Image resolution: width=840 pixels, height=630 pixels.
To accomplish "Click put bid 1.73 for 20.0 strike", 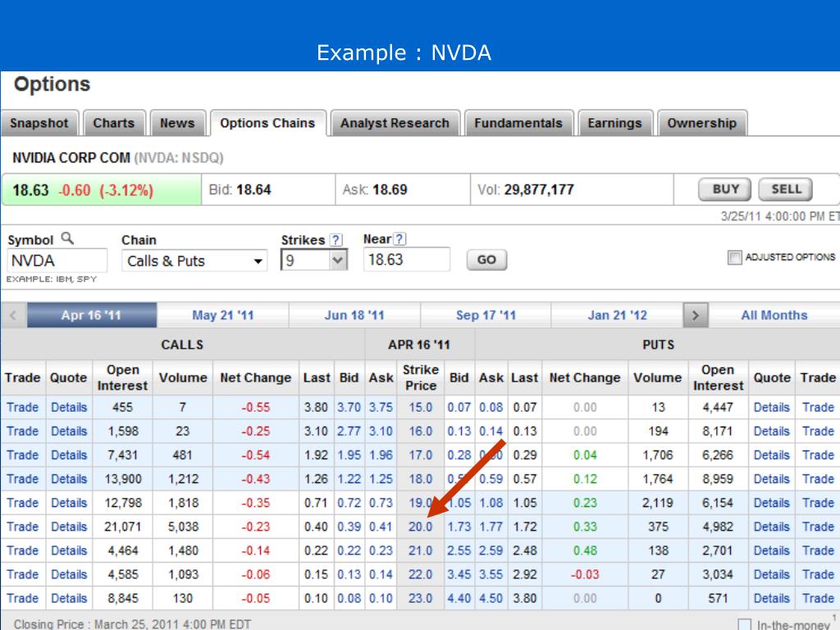I will 459,527.
